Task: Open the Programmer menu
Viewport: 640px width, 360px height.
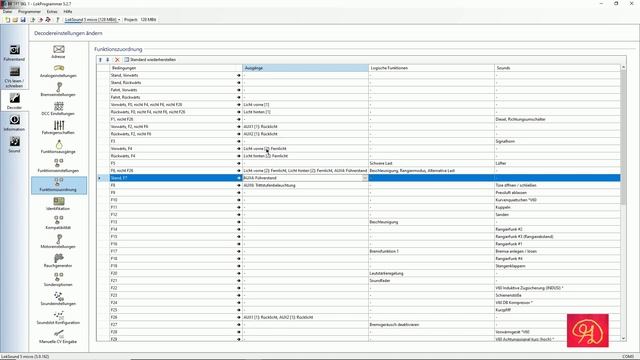Action: pos(29,12)
